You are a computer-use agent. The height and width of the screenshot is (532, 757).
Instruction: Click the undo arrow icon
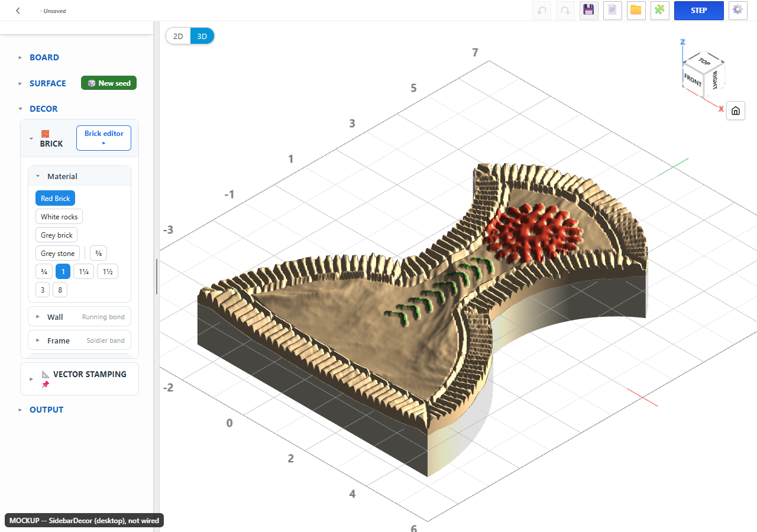coord(542,11)
